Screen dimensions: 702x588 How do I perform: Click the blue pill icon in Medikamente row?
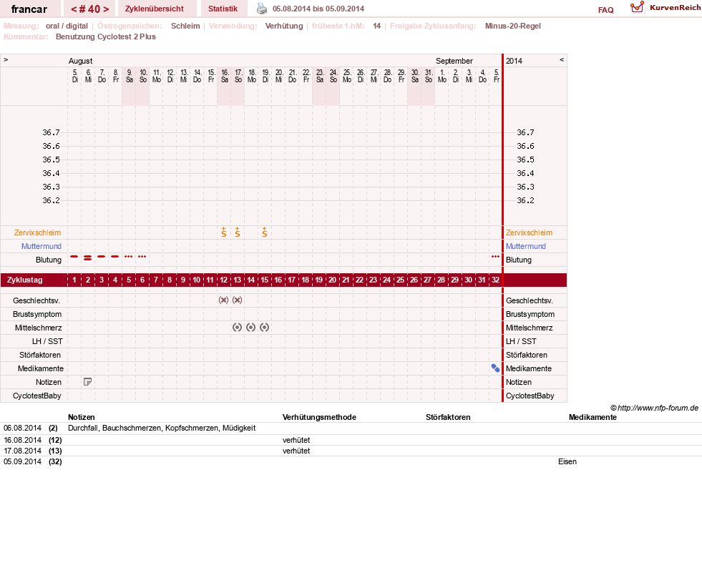495,368
